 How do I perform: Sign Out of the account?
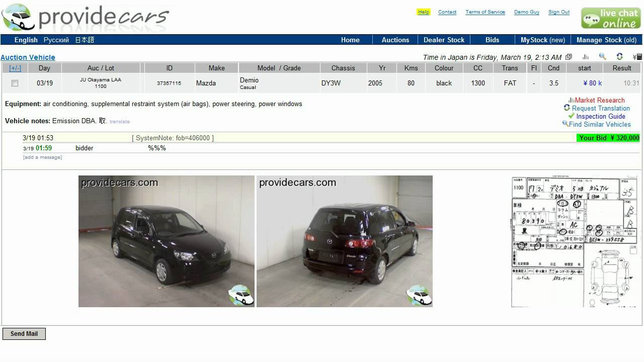click(559, 12)
